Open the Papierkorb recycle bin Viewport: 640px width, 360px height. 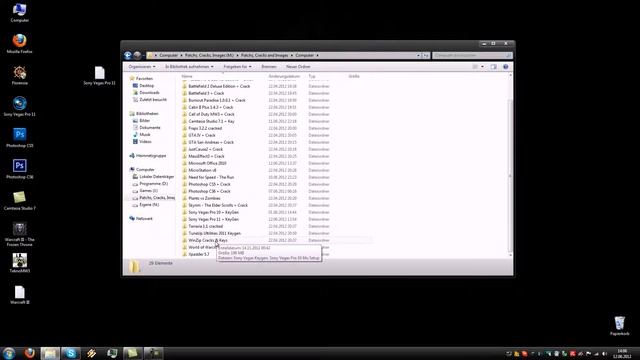pos(619,326)
